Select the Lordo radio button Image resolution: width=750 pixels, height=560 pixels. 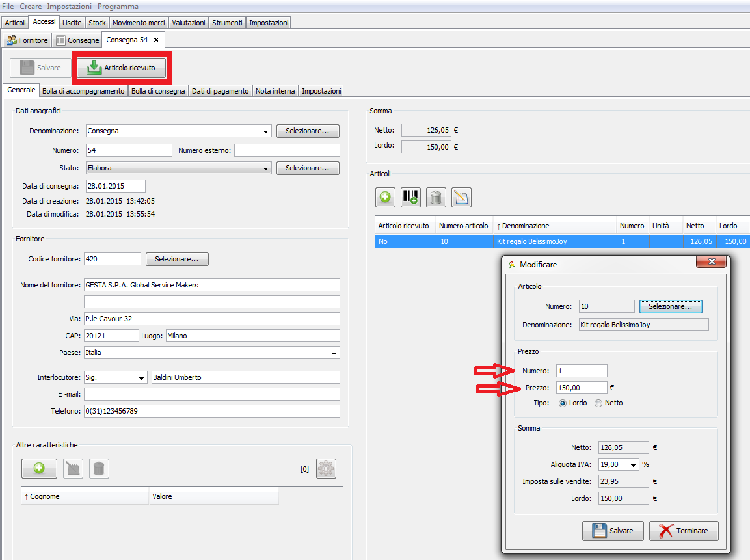(563, 403)
